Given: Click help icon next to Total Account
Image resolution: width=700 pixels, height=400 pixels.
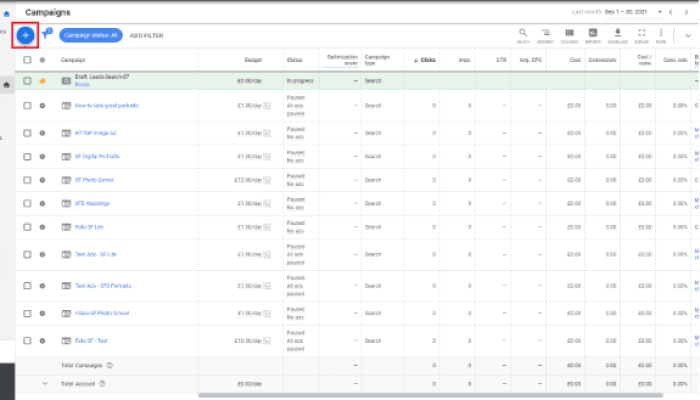Looking at the screenshot, I should [x=102, y=383].
